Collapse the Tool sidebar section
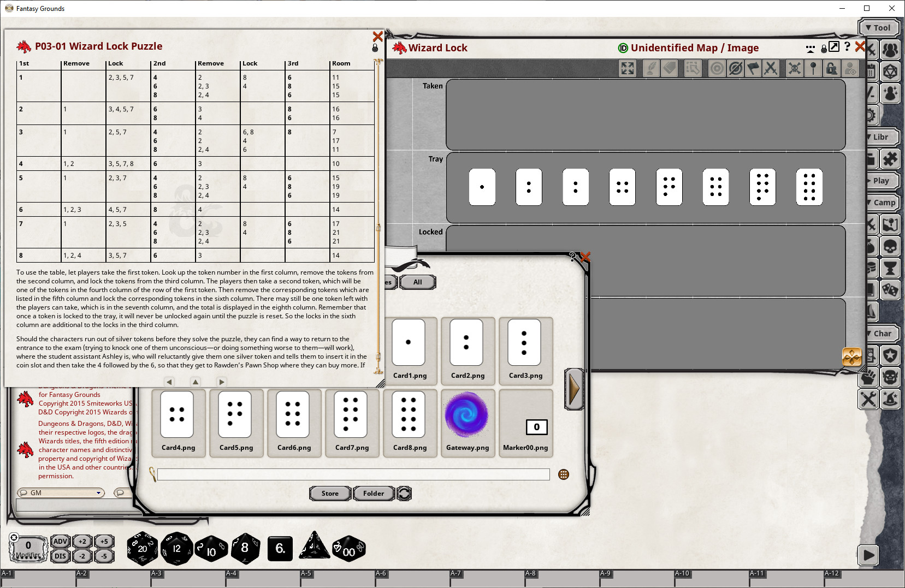905x588 pixels. [x=879, y=28]
